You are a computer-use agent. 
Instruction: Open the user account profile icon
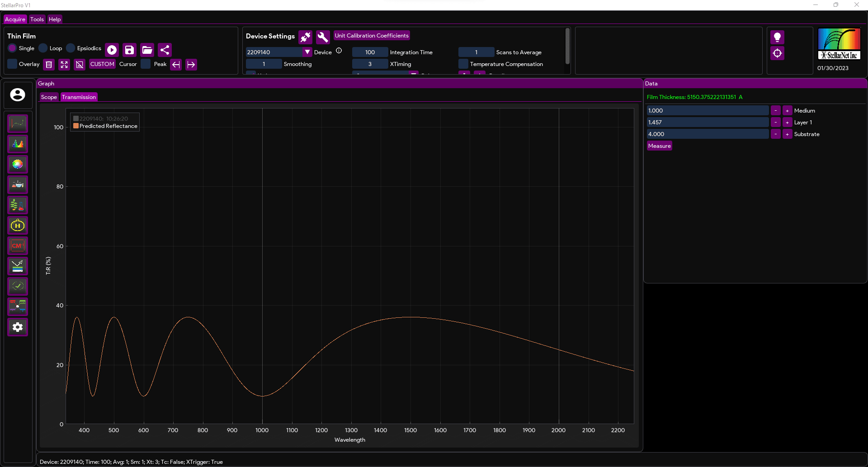click(x=18, y=94)
